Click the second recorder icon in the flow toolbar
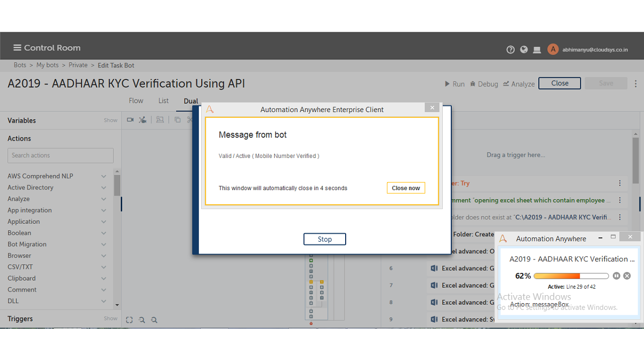Screen dimensions: 644x362 click(x=143, y=120)
